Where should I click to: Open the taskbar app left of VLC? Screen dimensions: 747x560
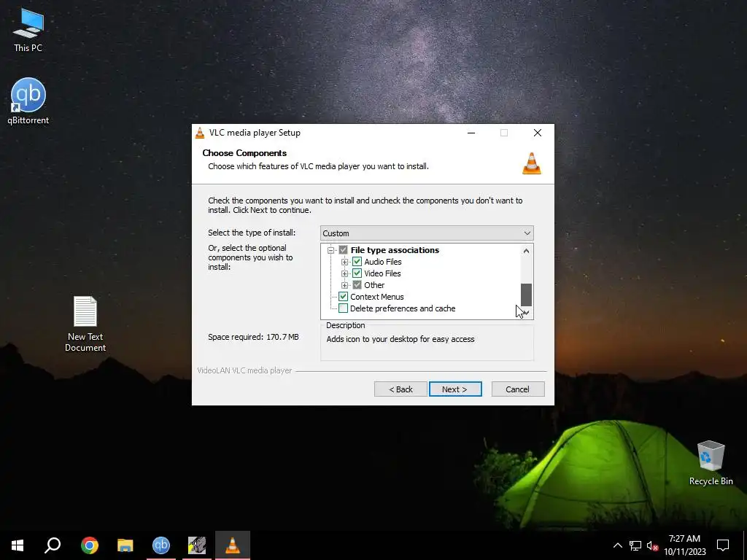pyautogui.click(x=197, y=545)
